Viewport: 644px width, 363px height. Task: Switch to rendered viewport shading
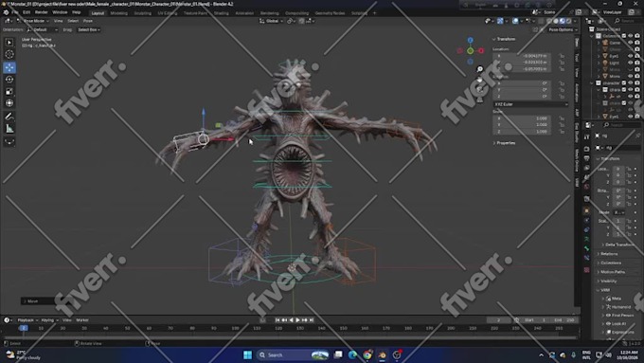point(569,21)
